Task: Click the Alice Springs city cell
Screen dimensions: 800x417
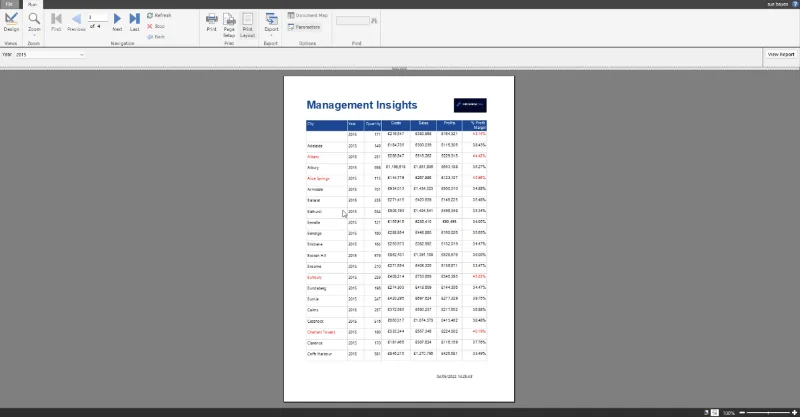Action: (327, 179)
